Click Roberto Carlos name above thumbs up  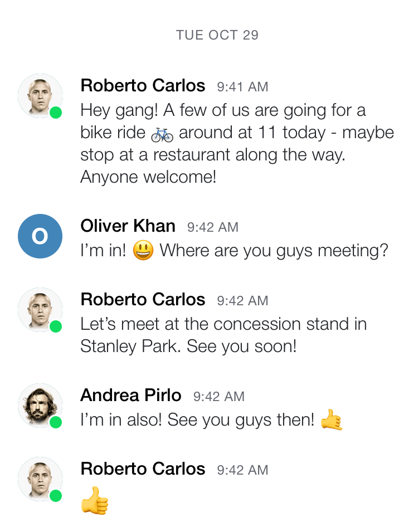pyautogui.click(x=143, y=469)
